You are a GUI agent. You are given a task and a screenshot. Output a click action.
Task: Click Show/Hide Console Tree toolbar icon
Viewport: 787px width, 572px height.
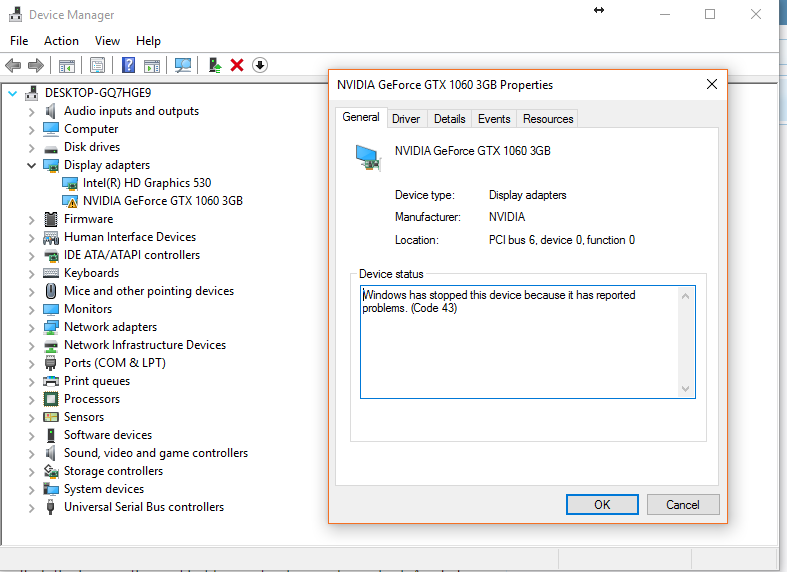click(66, 65)
